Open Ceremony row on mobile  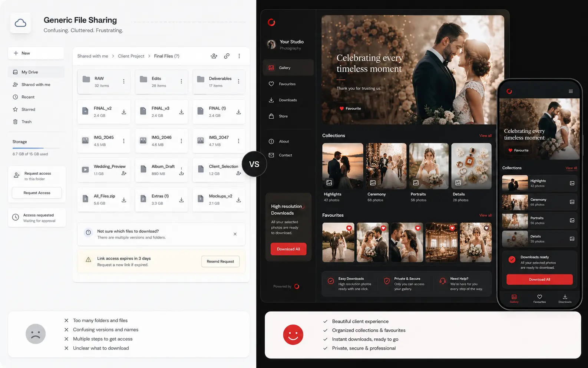(539, 202)
